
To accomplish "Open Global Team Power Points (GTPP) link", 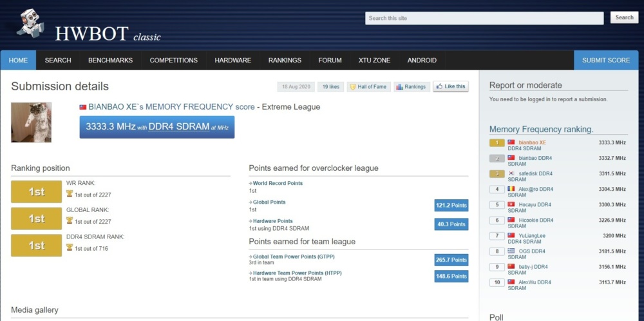I will [294, 257].
